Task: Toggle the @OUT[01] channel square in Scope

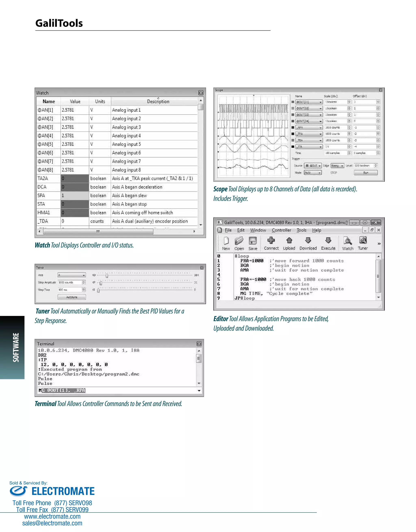Action: point(293,102)
